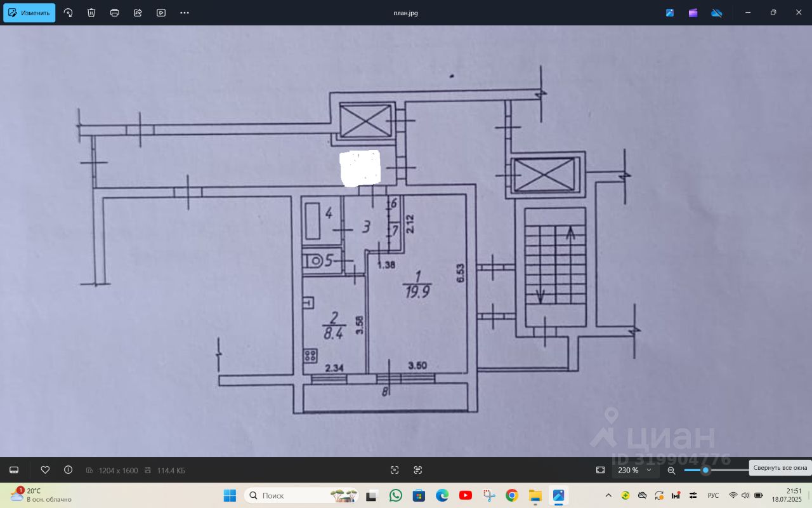Click the zoom slider handle
The width and height of the screenshot is (812, 508).
pyautogui.click(x=705, y=470)
